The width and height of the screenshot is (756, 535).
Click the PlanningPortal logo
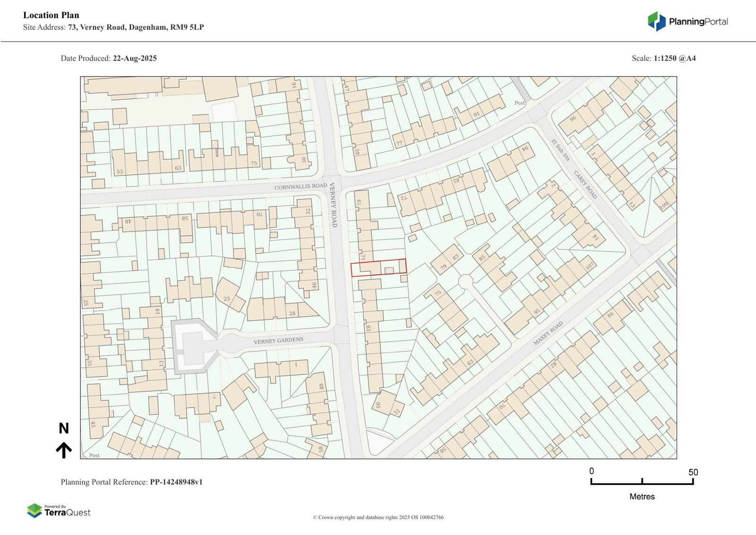pyautogui.click(x=687, y=21)
